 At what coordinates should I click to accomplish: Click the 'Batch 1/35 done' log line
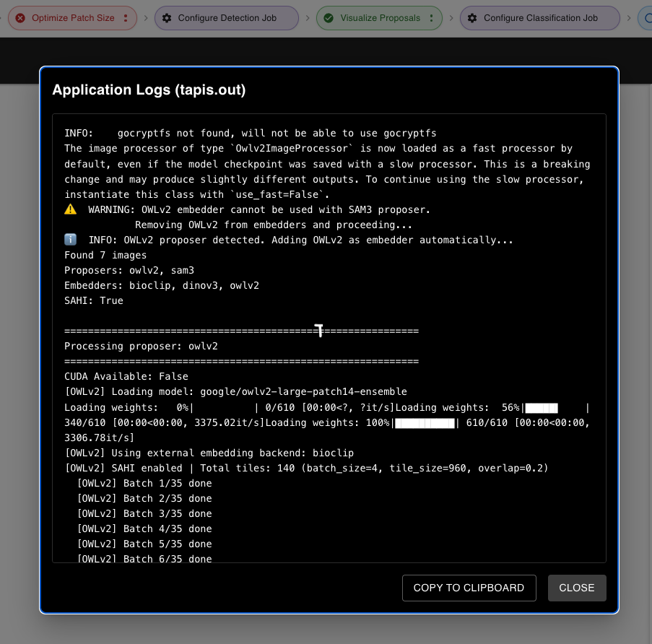click(x=144, y=483)
